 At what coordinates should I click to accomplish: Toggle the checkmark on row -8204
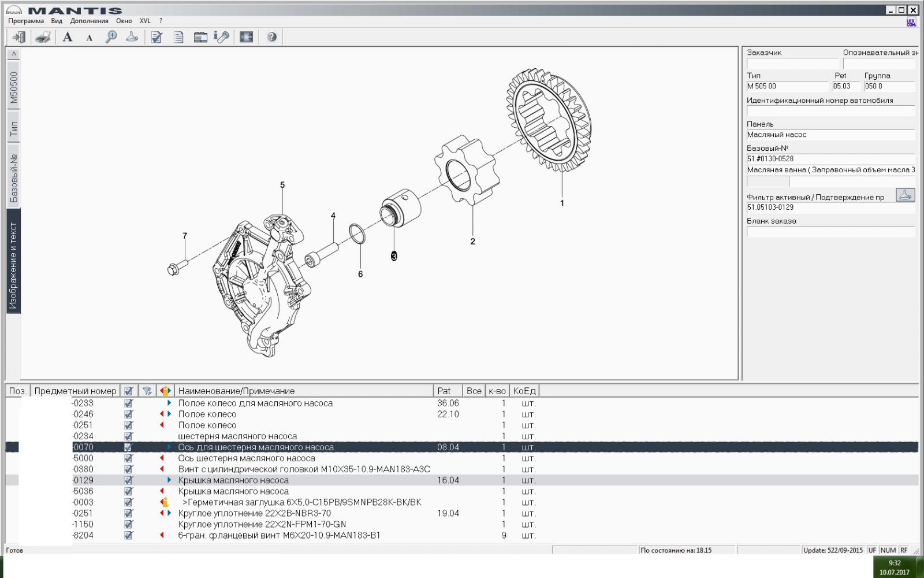click(128, 535)
